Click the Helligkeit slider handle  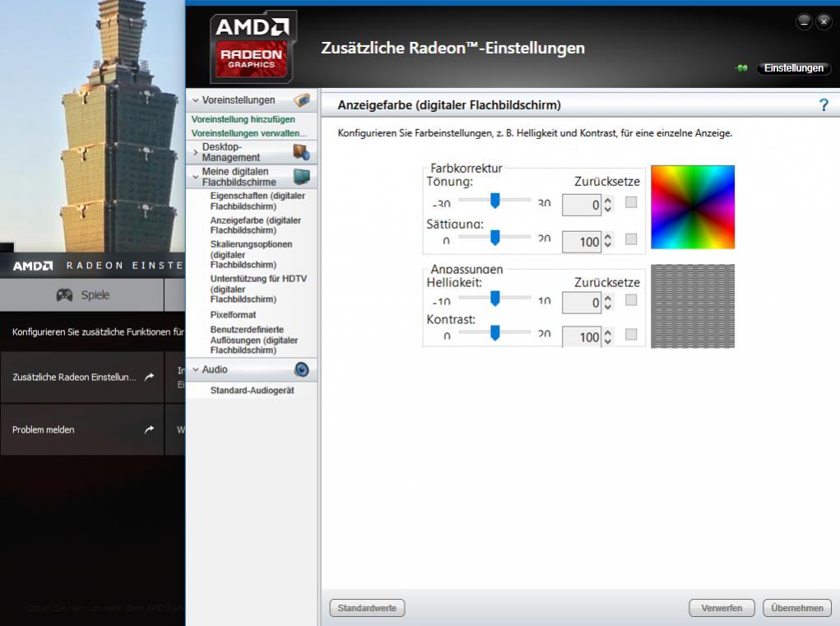[495, 299]
